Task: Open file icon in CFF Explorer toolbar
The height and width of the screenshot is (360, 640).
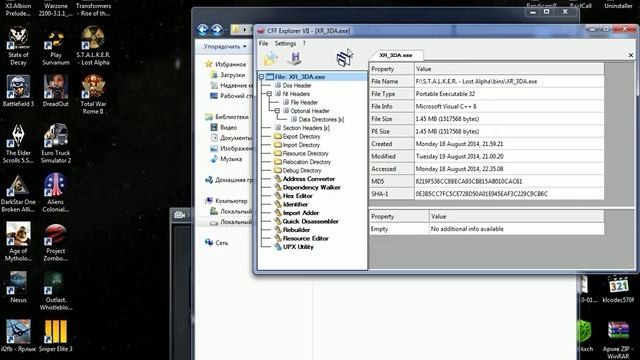Action: (270, 58)
